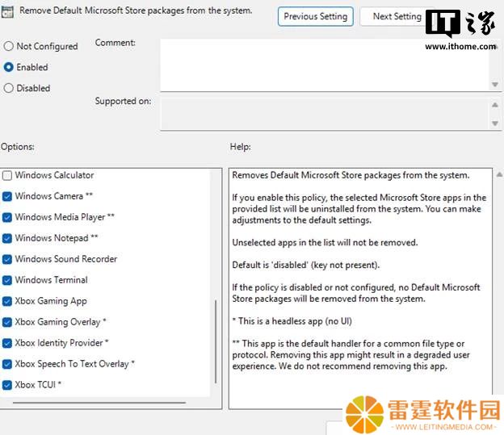Check the Windows Calculator checkbox
Viewport: 504px width, 435px height.
[7, 175]
